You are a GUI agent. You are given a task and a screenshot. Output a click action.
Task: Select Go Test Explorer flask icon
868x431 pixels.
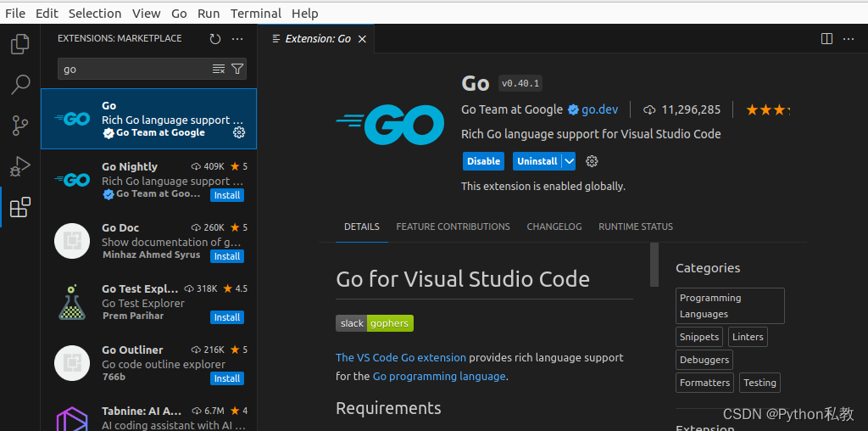point(72,302)
